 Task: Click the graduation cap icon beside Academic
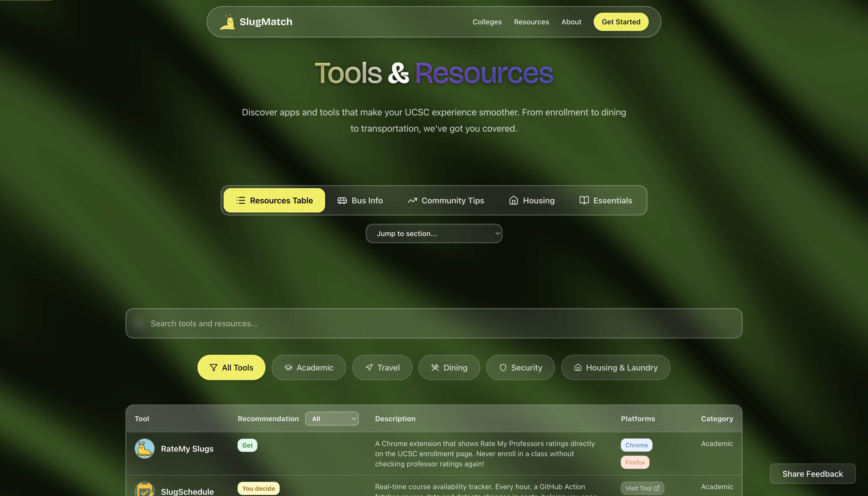point(288,368)
